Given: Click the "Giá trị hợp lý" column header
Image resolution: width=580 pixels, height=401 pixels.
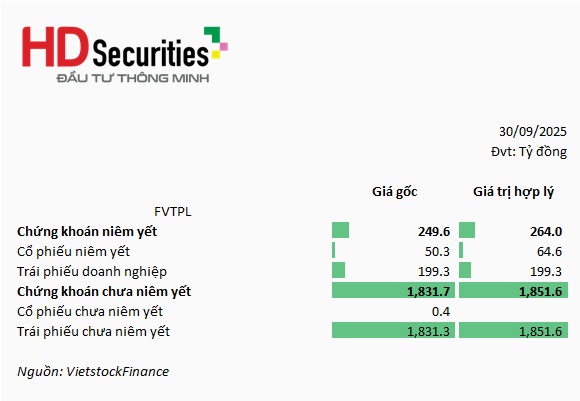Looking at the screenshot, I should pyautogui.click(x=513, y=192).
